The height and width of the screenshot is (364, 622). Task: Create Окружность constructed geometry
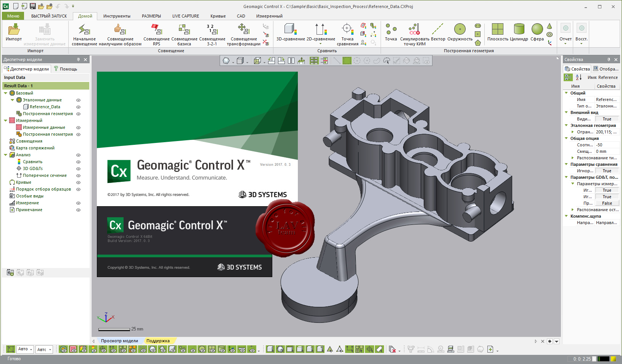point(460,32)
